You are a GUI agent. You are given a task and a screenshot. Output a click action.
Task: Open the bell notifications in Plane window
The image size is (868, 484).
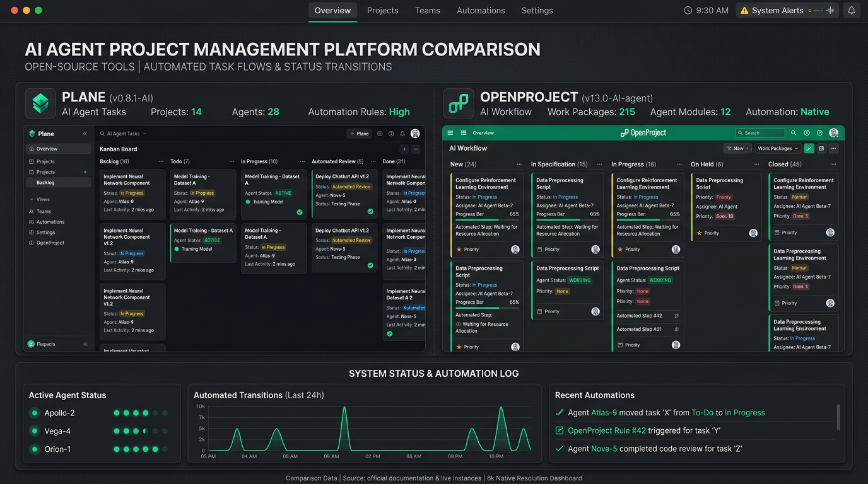pyautogui.click(x=402, y=134)
